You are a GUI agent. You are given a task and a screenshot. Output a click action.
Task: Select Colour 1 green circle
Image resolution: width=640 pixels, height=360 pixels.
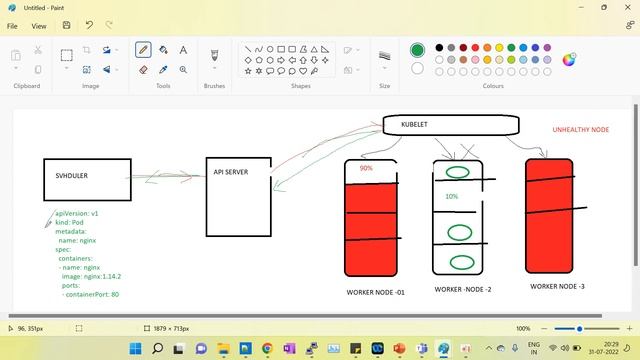point(417,50)
